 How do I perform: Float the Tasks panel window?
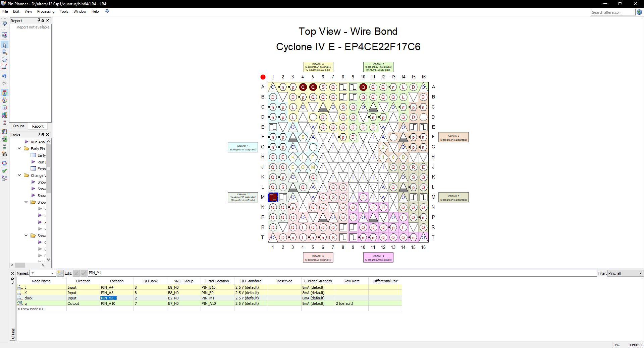[x=43, y=135]
